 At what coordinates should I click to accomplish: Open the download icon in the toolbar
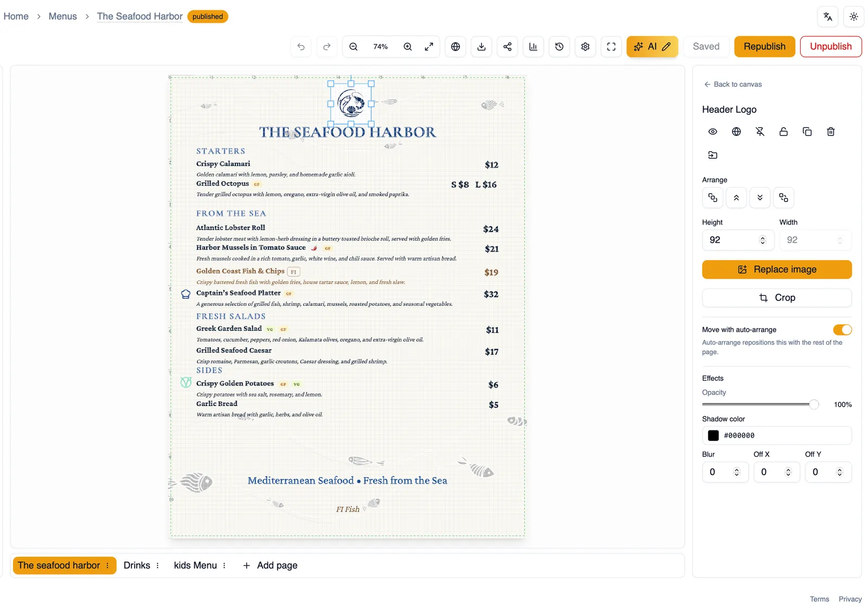tap(481, 47)
